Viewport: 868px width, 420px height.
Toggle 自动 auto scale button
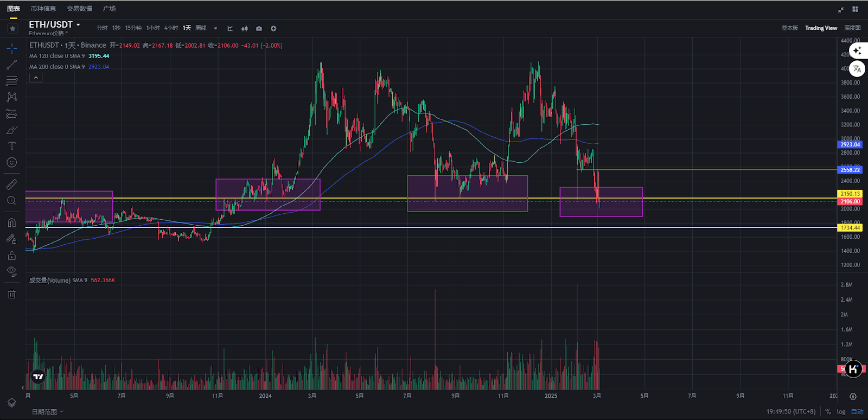coord(857,412)
